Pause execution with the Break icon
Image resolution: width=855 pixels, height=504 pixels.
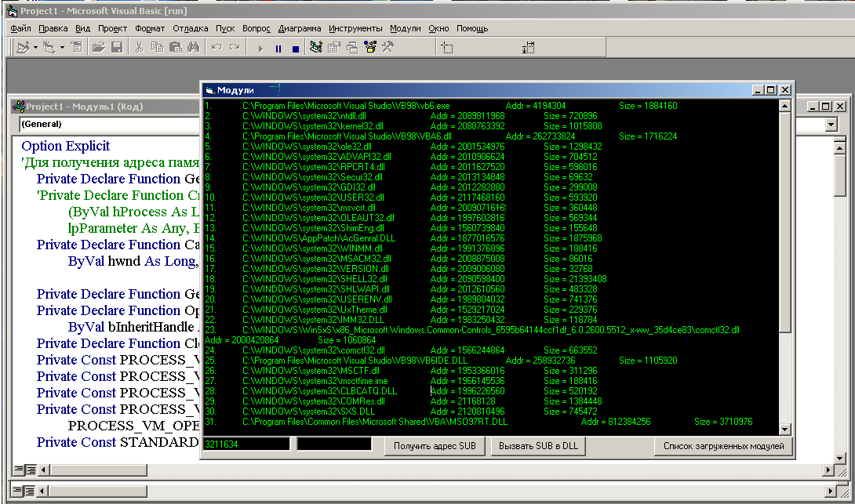[278, 49]
